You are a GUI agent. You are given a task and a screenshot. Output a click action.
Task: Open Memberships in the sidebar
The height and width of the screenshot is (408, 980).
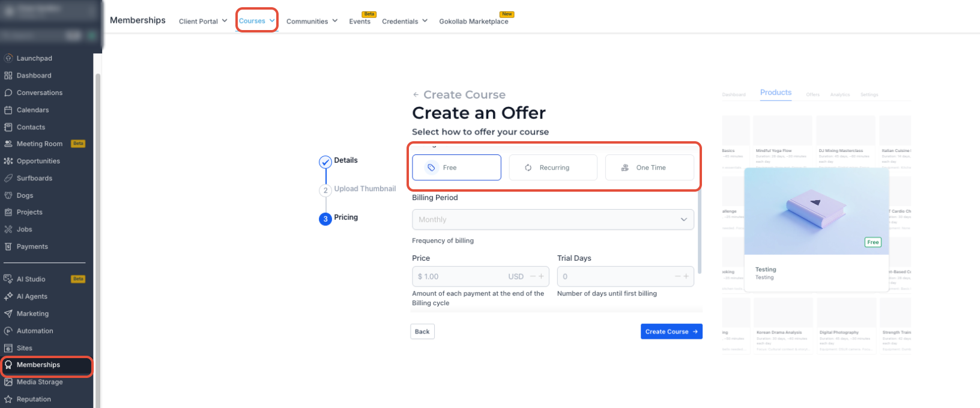tap(47, 365)
